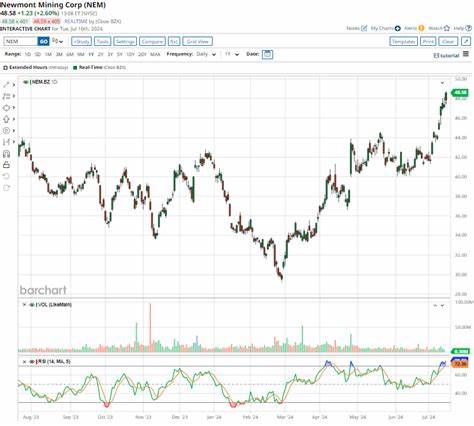Move VOL pane down chevron
Image resolution: width=474 pixels, height=426 pixels.
tap(442, 305)
